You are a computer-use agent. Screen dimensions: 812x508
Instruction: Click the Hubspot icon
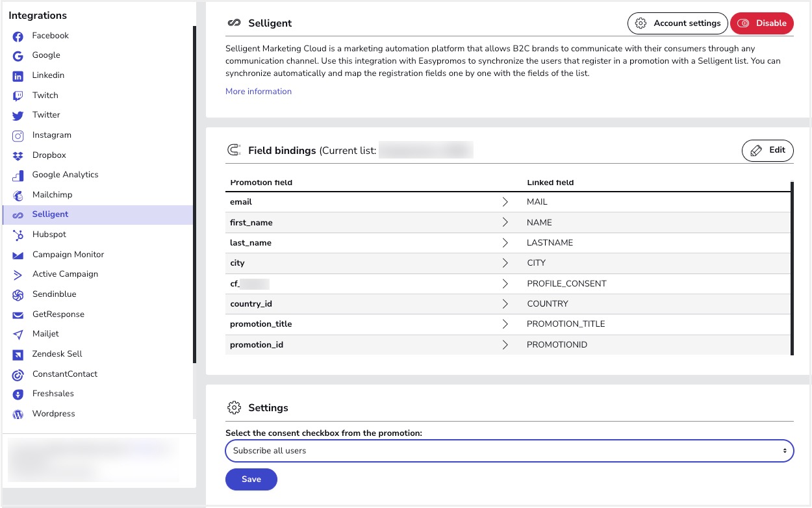click(18, 235)
